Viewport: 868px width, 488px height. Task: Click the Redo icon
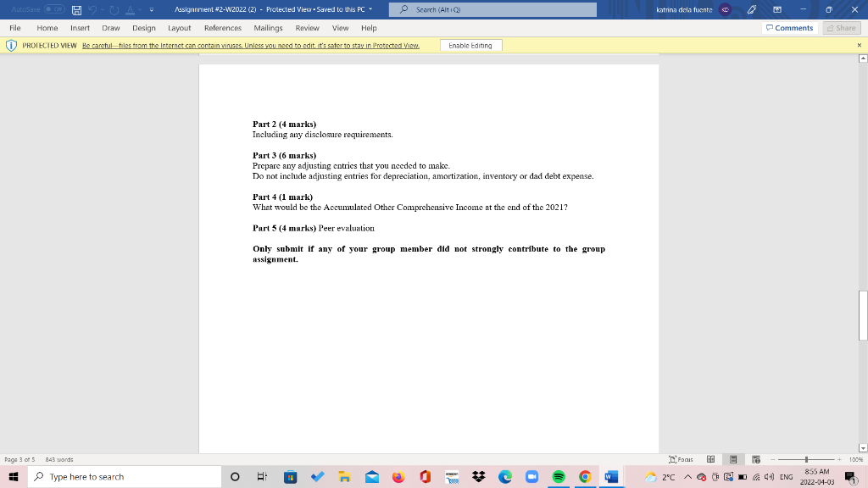(x=114, y=9)
